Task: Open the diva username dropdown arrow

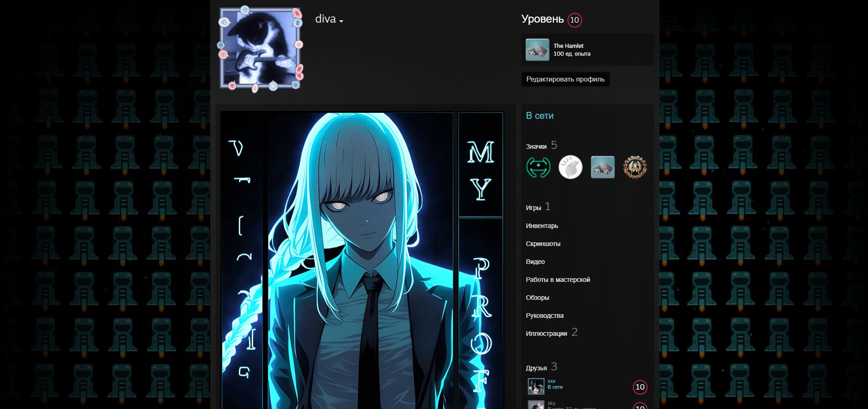Action: click(341, 21)
